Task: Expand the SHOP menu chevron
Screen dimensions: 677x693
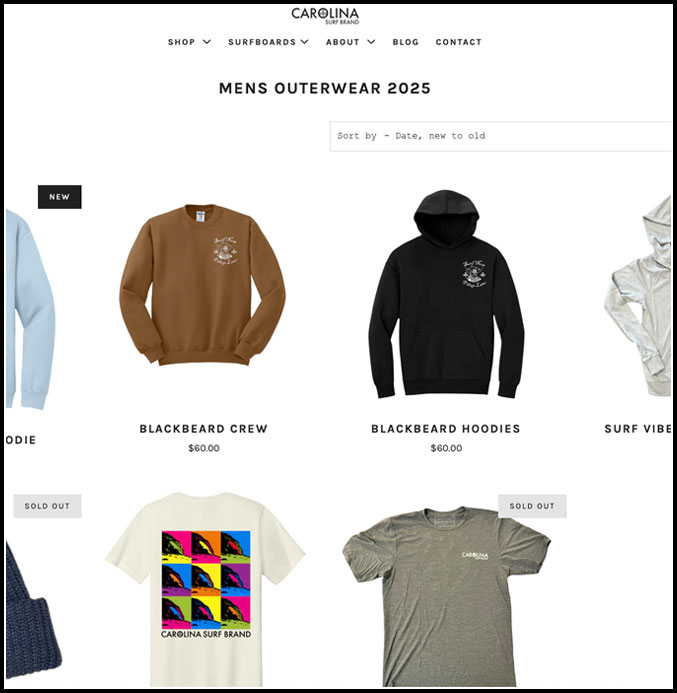Action: point(207,42)
